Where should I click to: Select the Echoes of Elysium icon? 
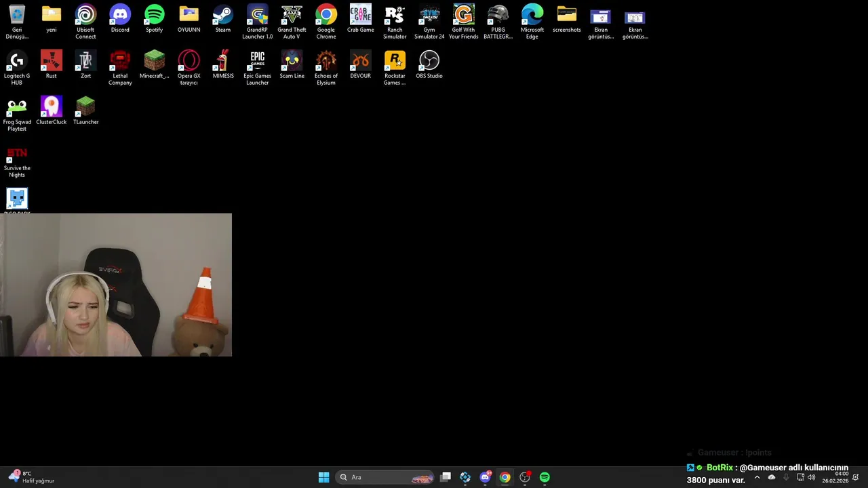(x=326, y=68)
